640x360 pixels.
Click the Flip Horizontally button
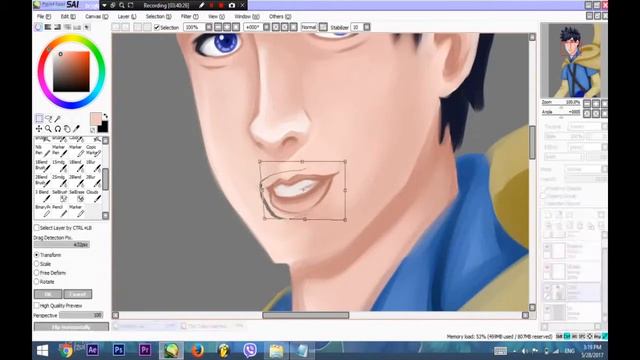71,327
